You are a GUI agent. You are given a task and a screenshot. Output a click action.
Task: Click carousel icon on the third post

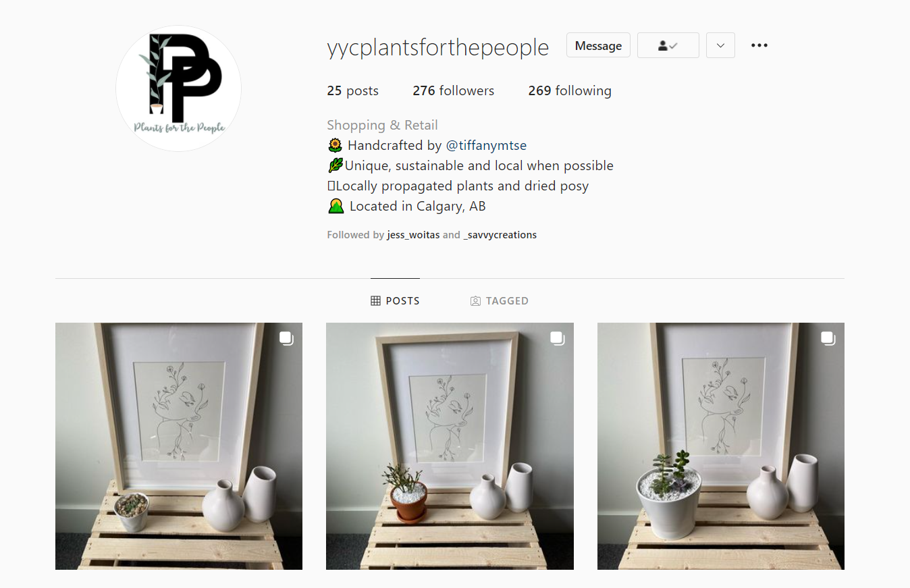[828, 338]
